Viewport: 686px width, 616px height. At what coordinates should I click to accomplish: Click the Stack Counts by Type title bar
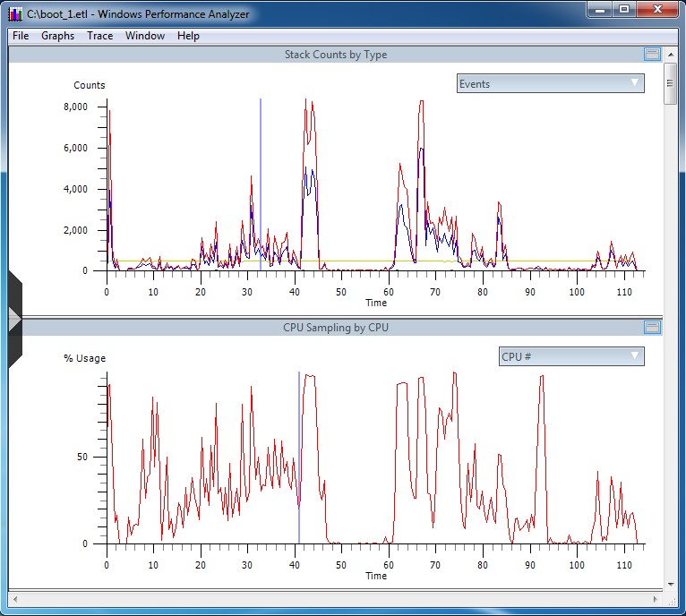pos(336,55)
